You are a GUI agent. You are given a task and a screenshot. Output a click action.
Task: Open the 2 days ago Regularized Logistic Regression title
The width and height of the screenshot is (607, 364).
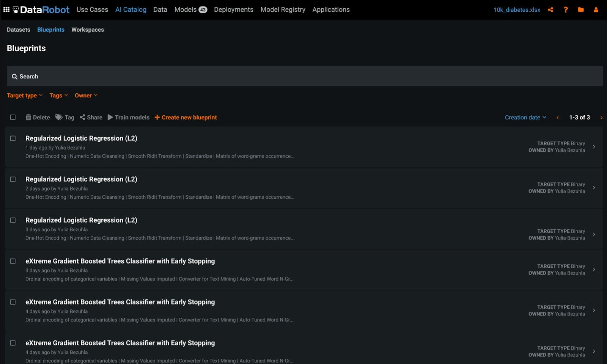point(81,179)
